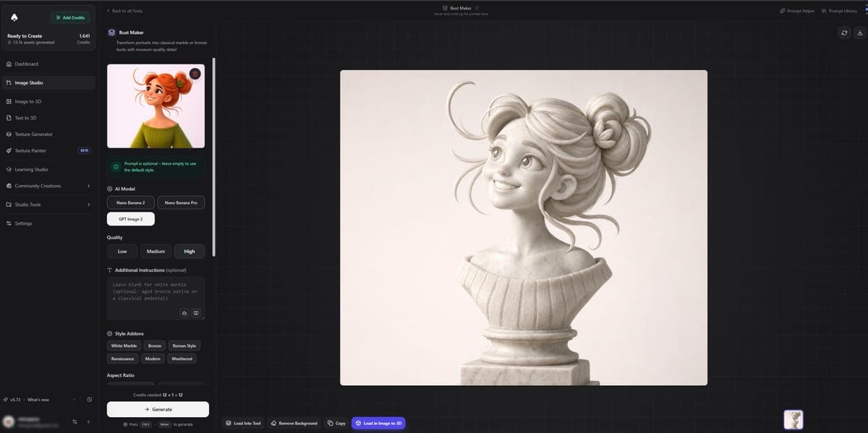The width and height of the screenshot is (868, 433).
Task: Open Texture Painter beta tool
Action: click(48, 150)
